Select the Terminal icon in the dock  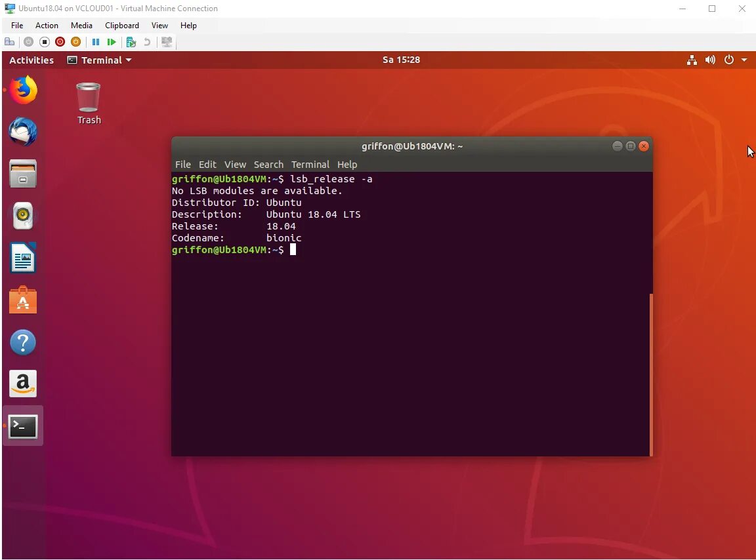click(23, 426)
